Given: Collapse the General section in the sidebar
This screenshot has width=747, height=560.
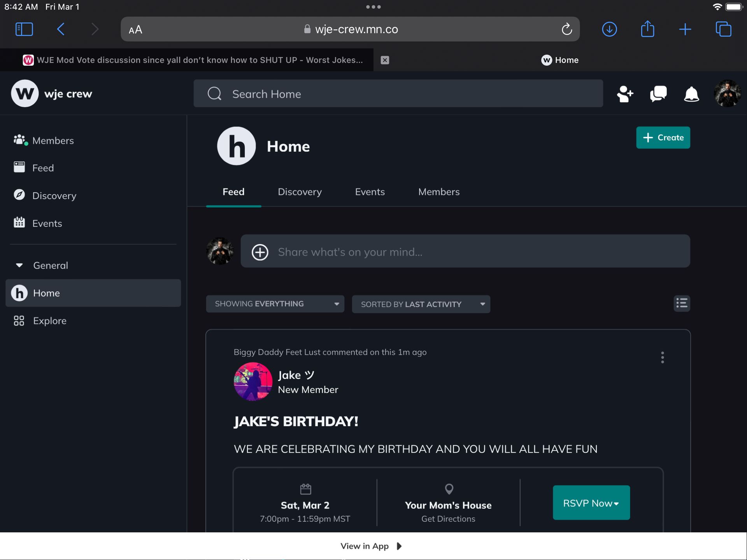Looking at the screenshot, I should pos(19,265).
